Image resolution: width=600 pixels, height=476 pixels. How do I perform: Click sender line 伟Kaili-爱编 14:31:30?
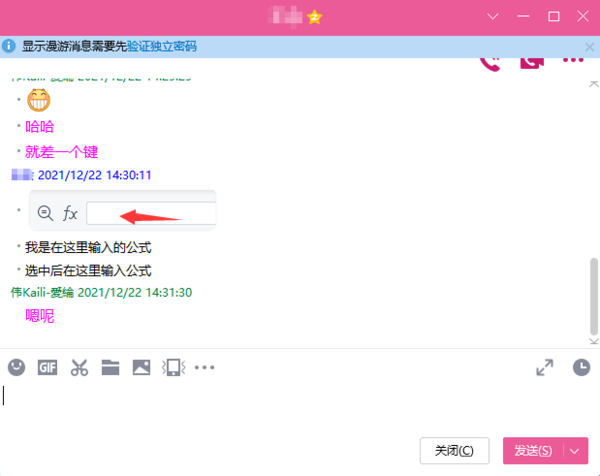coord(101,293)
